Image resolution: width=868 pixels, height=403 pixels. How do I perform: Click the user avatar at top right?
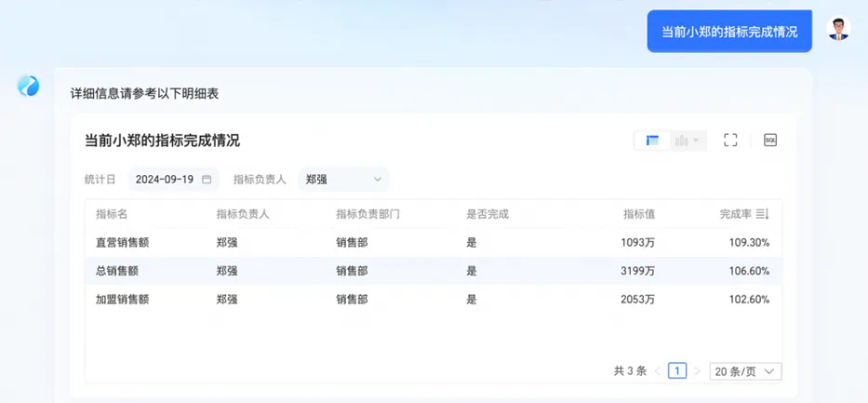838,29
